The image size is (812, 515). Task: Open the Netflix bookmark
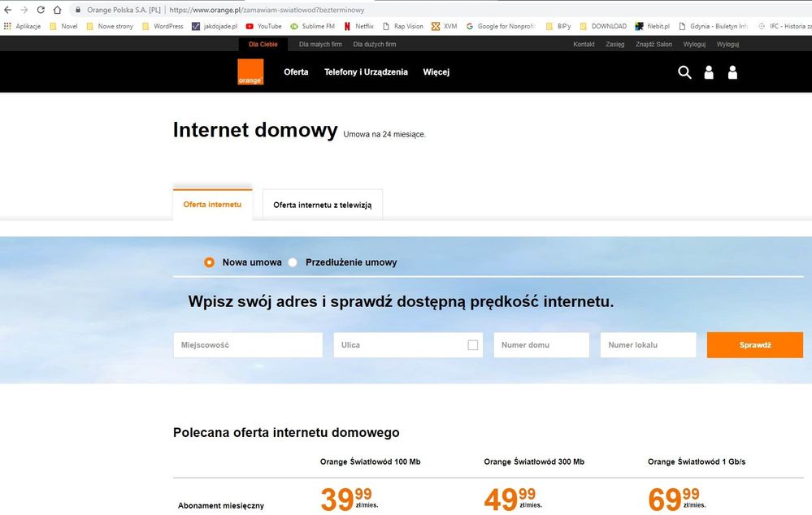(358, 26)
